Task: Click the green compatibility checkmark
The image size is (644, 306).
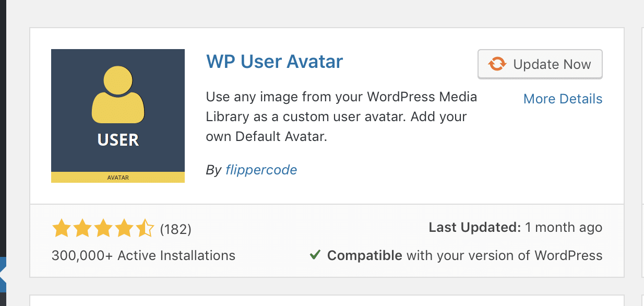Action: [315, 255]
